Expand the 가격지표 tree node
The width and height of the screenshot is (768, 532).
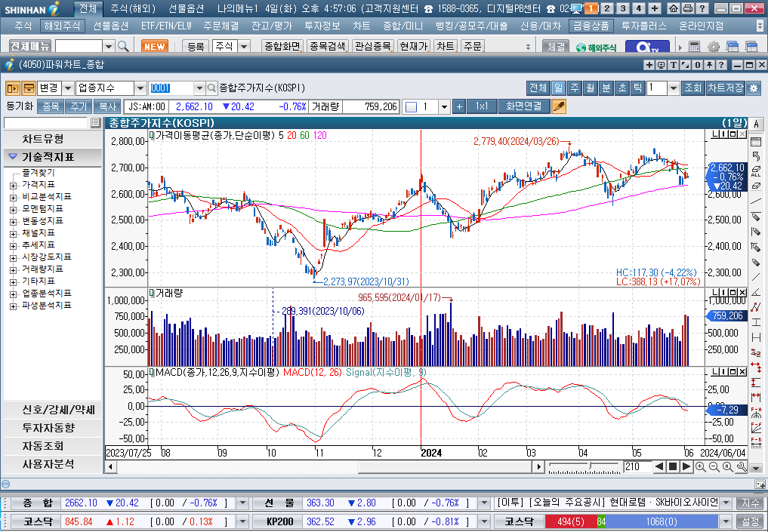[14, 186]
